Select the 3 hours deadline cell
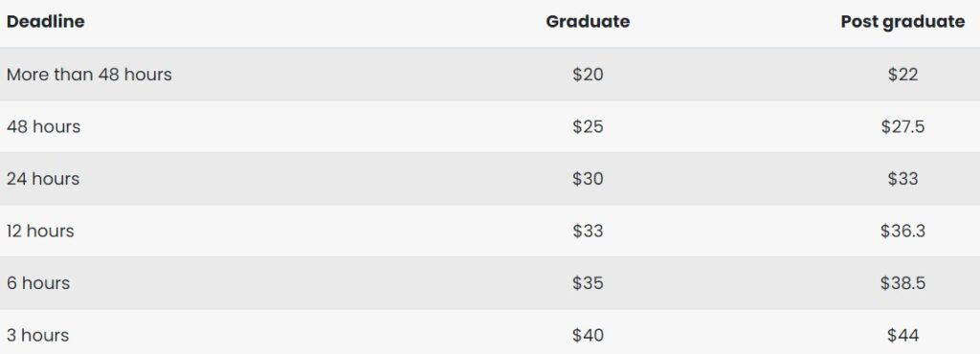Viewport: 980px width, 354px height. click(x=38, y=335)
